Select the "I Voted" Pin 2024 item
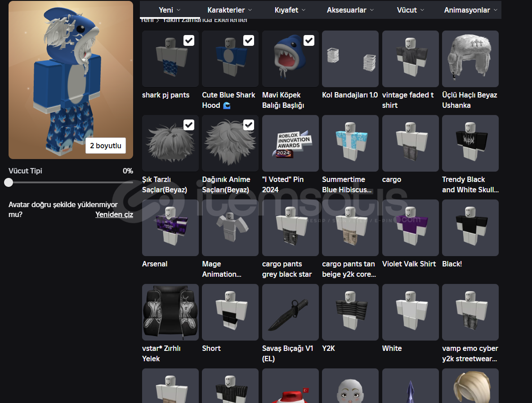 coord(291,143)
